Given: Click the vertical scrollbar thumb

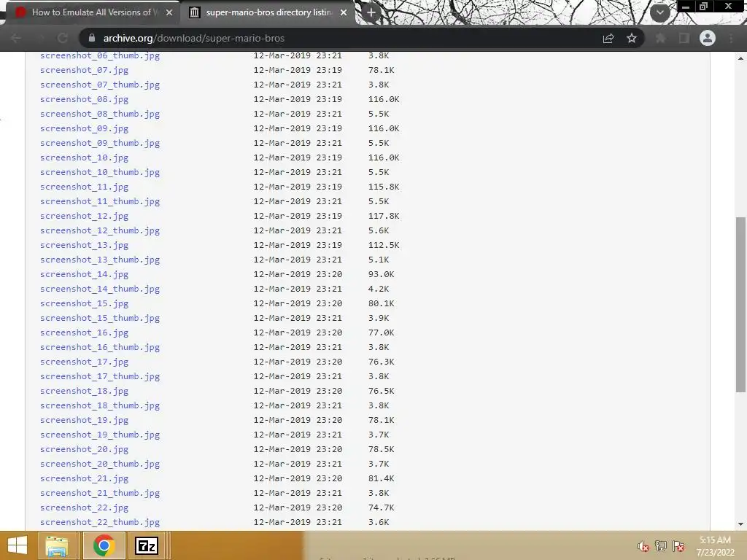Looking at the screenshot, I should click(x=740, y=305).
